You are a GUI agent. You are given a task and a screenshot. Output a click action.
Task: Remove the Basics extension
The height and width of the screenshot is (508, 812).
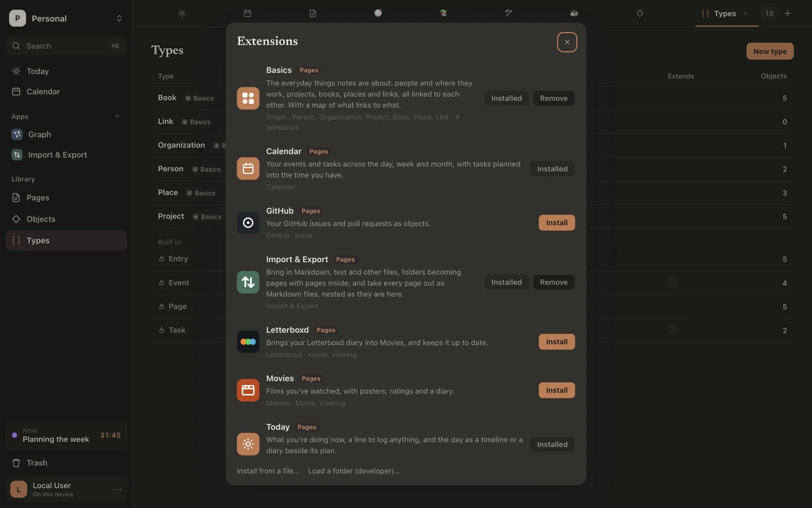[x=554, y=98]
